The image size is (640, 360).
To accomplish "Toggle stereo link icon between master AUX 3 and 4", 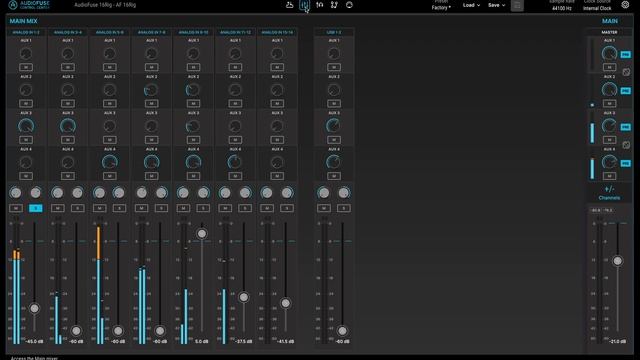I will click(626, 145).
